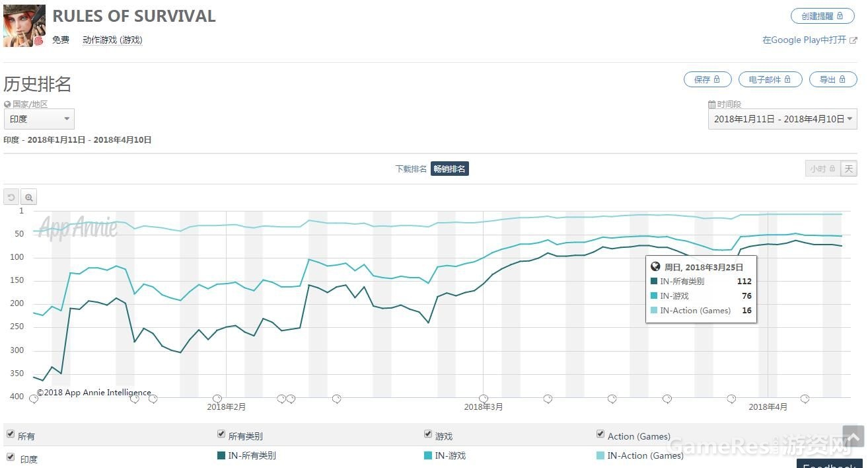Click the 免费 price label
The height and width of the screenshot is (468, 868).
tap(61, 40)
